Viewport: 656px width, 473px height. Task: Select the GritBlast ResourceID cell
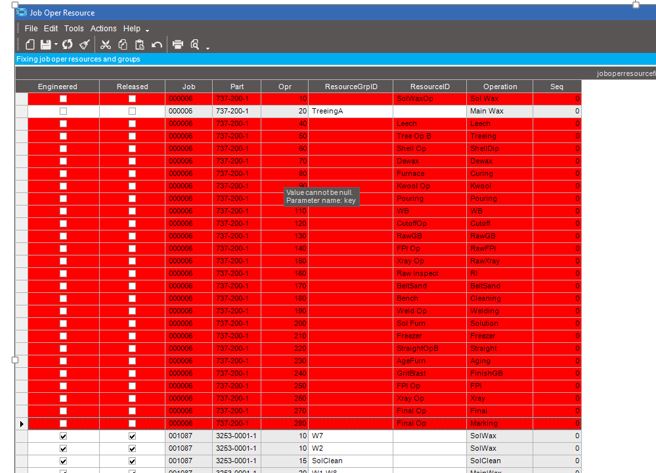pyautogui.click(x=430, y=373)
